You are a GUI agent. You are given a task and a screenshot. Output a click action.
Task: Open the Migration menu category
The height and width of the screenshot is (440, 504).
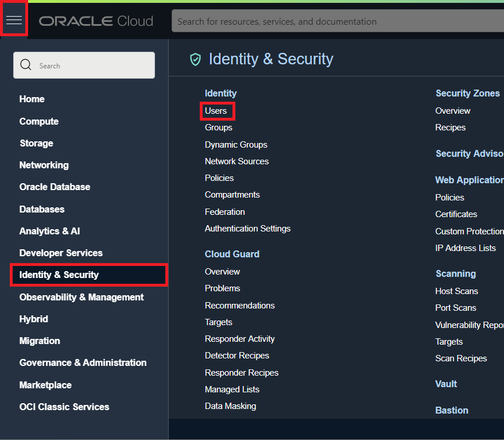tap(40, 341)
